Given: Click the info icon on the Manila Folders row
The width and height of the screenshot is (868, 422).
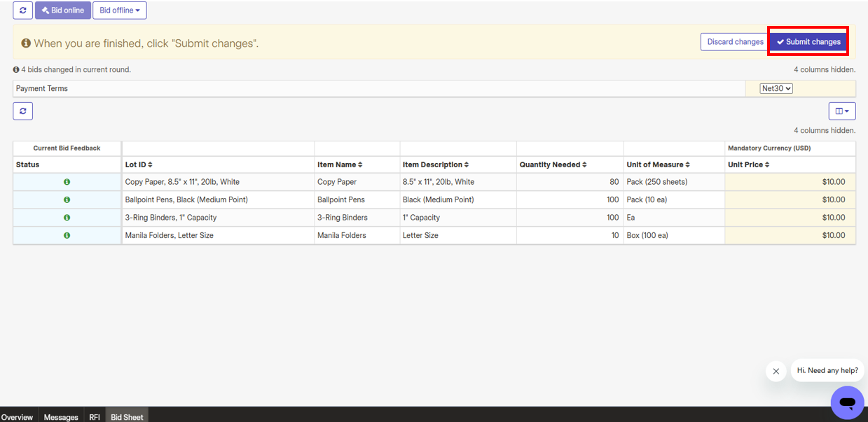Looking at the screenshot, I should click(x=67, y=235).
